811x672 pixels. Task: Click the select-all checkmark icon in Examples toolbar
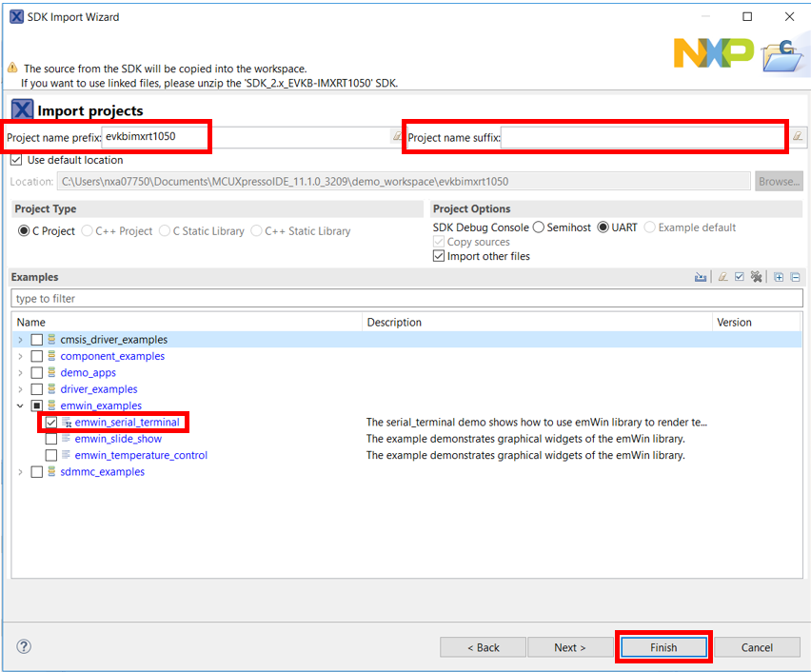[740, 277]
